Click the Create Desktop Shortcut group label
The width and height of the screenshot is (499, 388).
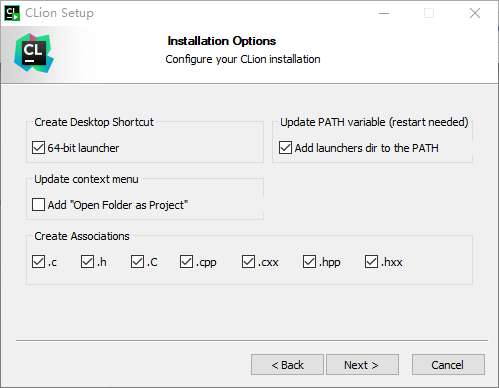tap(94, 122)
